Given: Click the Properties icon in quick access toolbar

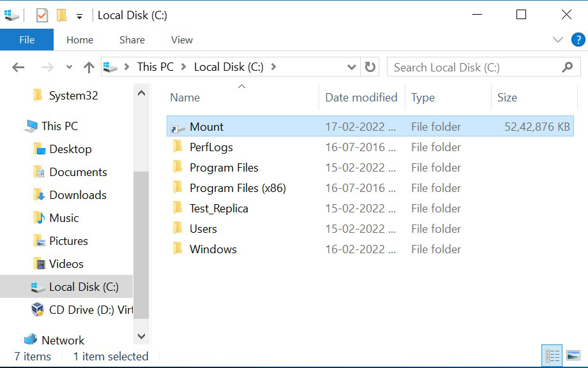Looking at the screenshot, I should click(x=42, y=15).
